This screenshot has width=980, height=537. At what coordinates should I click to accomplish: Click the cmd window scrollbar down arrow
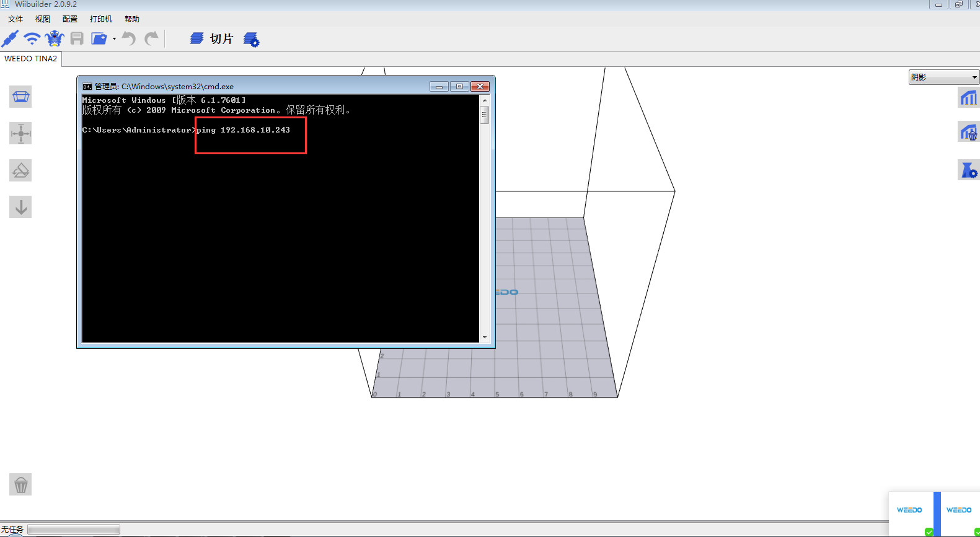485,338
